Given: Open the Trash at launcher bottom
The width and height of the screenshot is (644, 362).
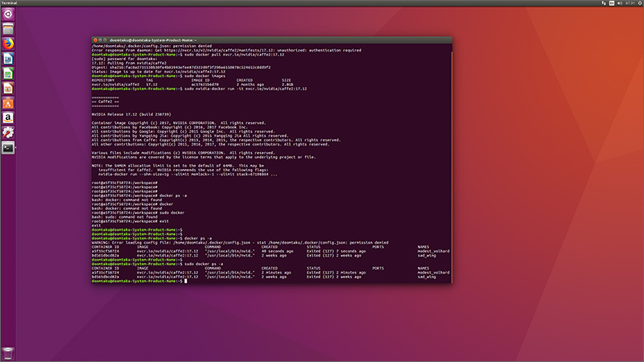Looking at the screenshot, I should coord(8,353).
